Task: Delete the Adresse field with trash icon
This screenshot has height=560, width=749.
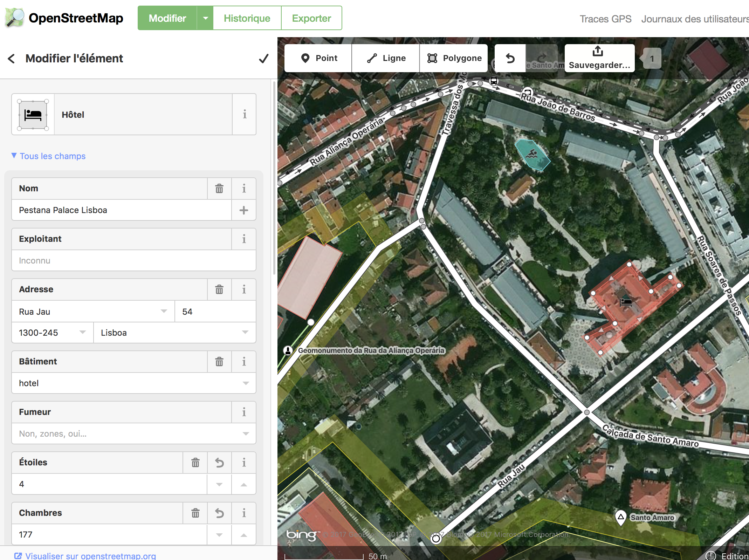Action: pyautogui.click(x=219, y=289)
